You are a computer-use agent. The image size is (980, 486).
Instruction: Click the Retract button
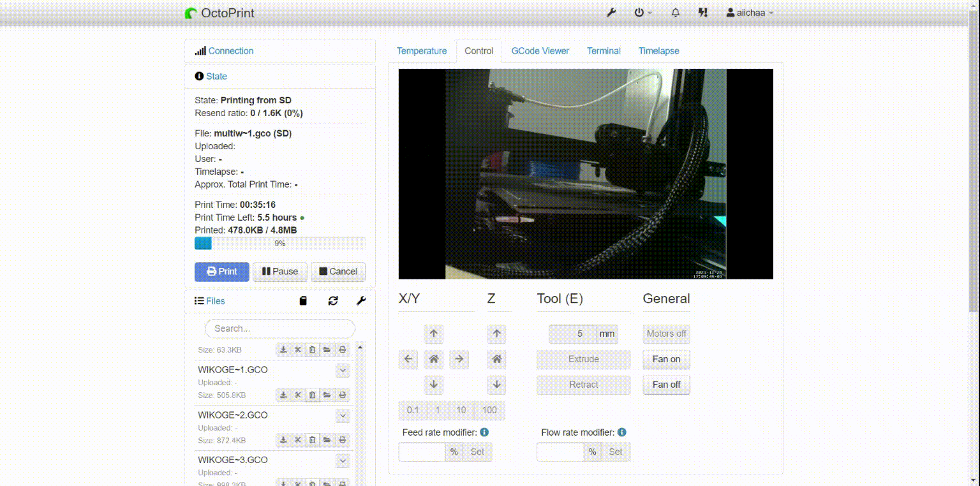tap(584, 385)
